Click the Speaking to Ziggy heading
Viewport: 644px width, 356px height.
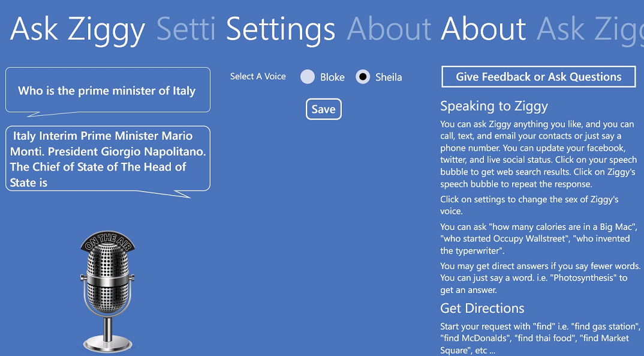(x=494, y=106)
